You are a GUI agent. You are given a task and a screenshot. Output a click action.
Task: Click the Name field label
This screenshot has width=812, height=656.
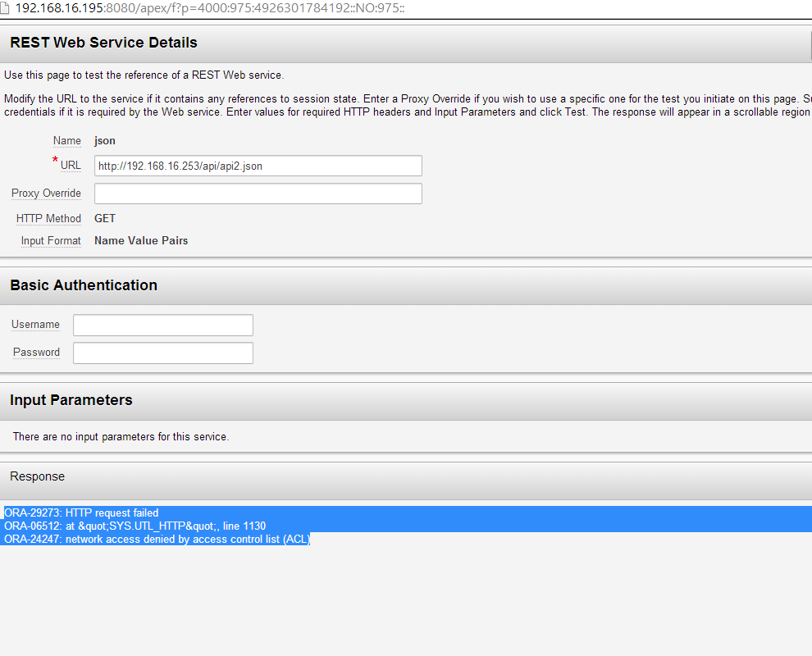[x=66, y=141]
